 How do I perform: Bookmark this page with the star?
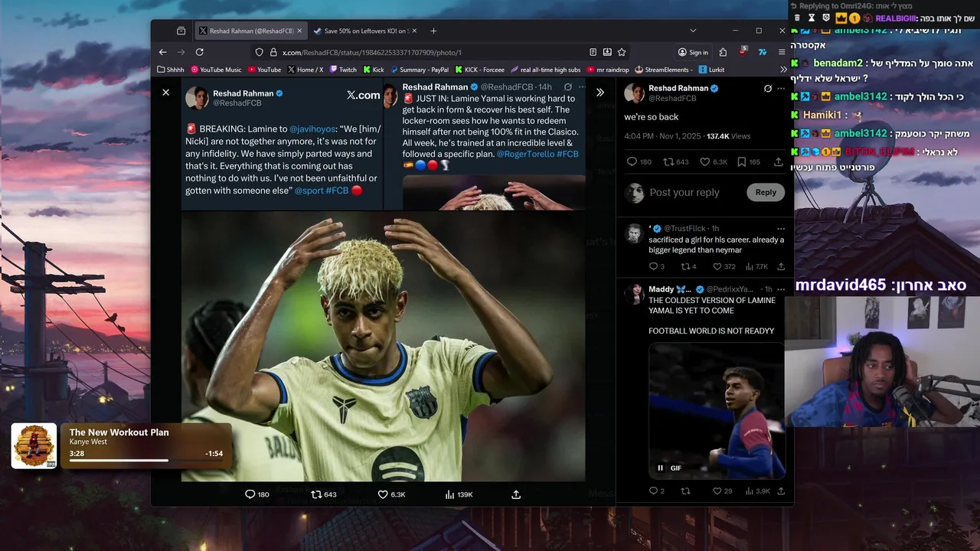pyautogui.click(x=622, y=52)
